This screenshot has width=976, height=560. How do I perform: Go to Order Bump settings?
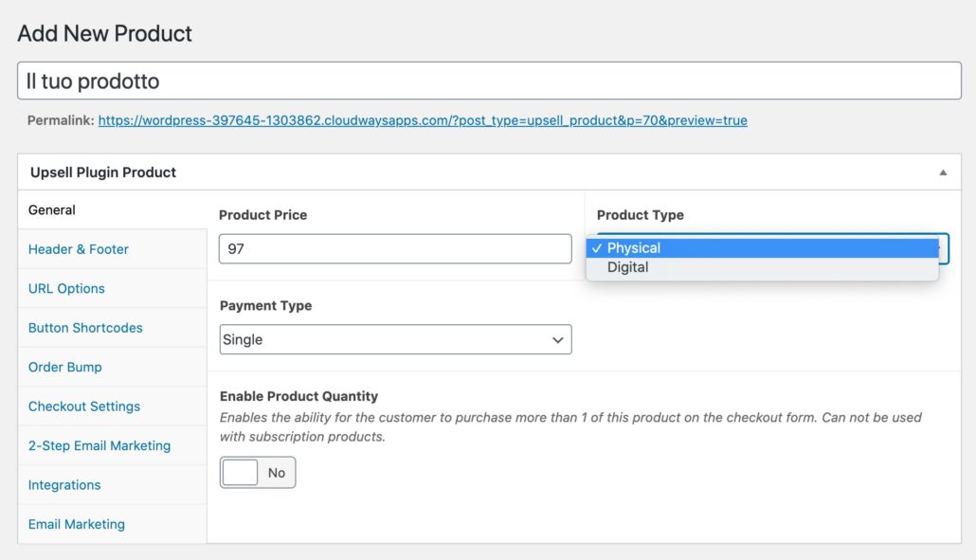coord(64,367)
